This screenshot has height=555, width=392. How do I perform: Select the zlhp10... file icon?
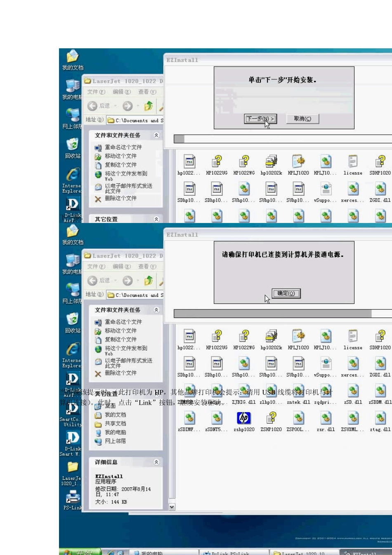(x=271, y=394)
